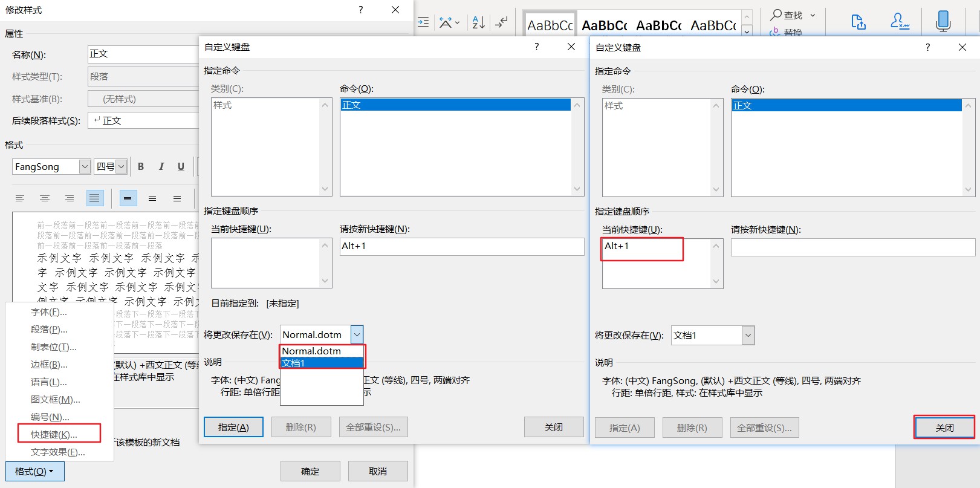Click the signature person icon in ribbon
The width and height of the screenshot is (980, 488).
point(900,22)
